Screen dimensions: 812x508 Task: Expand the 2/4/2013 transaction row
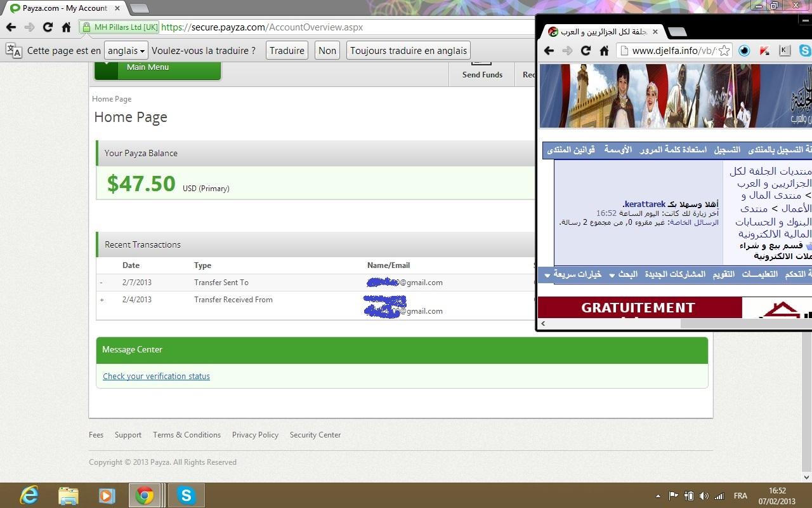pos(101,300)
